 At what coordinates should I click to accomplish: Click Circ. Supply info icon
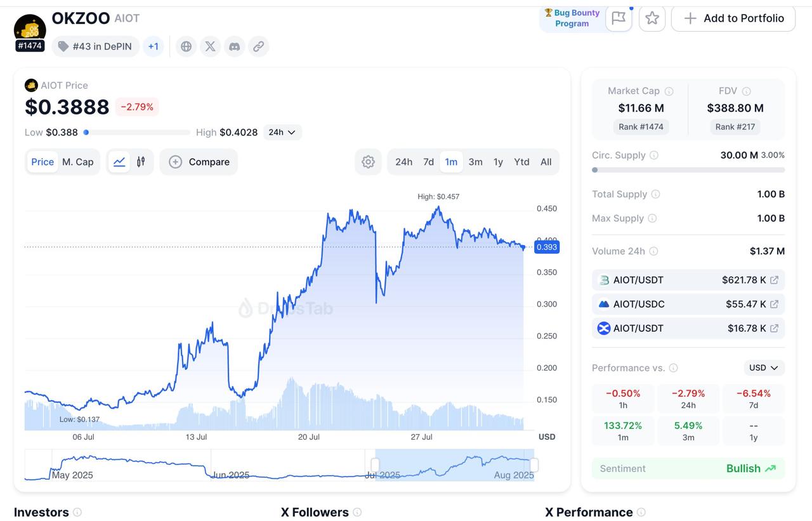click(x=654, y=155)
